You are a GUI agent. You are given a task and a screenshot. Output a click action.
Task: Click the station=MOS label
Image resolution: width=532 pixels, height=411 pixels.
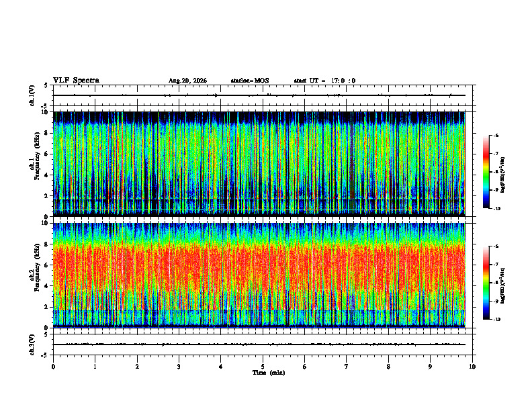(250, 81)
